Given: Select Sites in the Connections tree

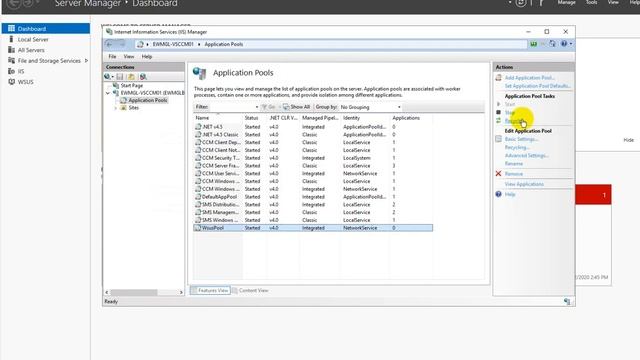Looking at the screenshot, I should click(x=133, y=108).
